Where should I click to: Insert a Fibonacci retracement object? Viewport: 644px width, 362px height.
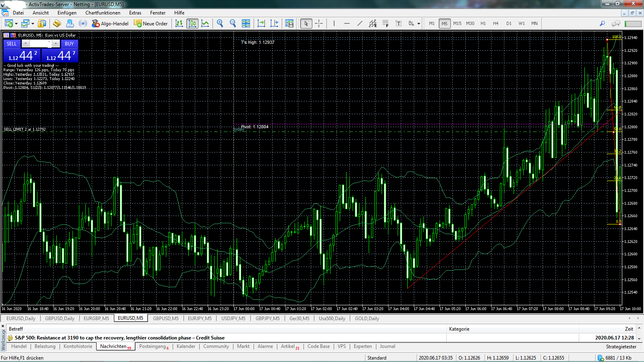[x=386, y=23]
